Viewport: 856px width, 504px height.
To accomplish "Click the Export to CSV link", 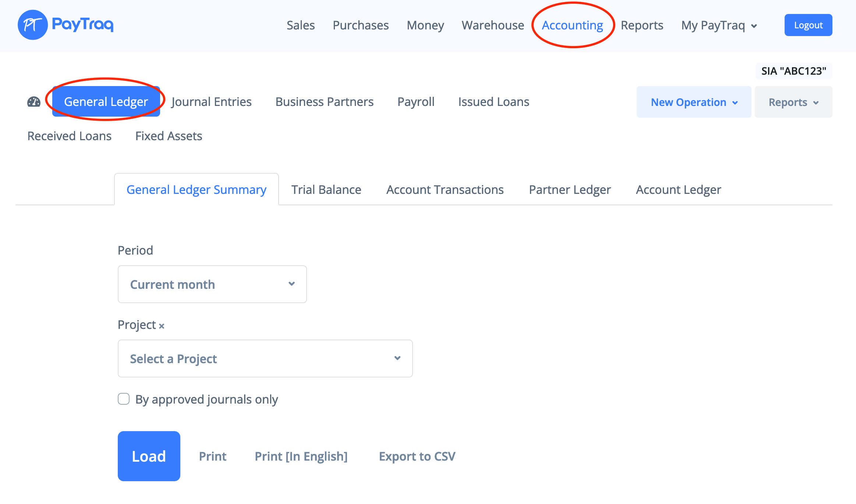I will (x=417, y=456).
